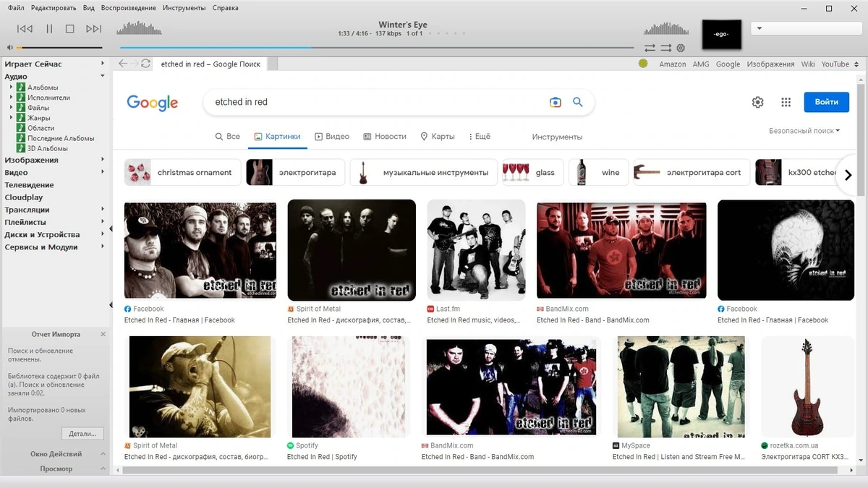Switch to the Новости search tab

385,136
